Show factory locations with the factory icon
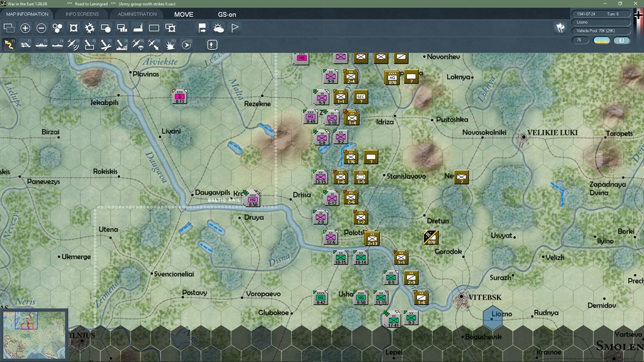The width and height of the screenshot is (644, 362). click(138, 28)
